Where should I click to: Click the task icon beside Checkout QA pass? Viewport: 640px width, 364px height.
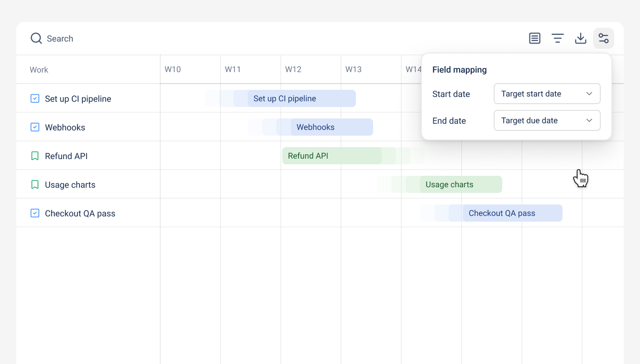35,213
